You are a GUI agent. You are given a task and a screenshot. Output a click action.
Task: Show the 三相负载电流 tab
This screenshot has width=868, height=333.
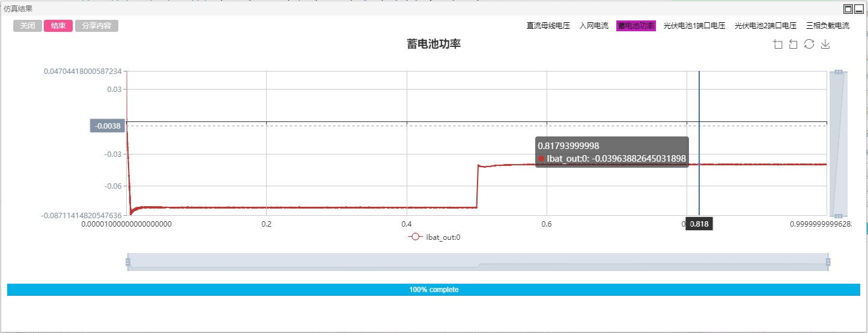coord(828,26)
